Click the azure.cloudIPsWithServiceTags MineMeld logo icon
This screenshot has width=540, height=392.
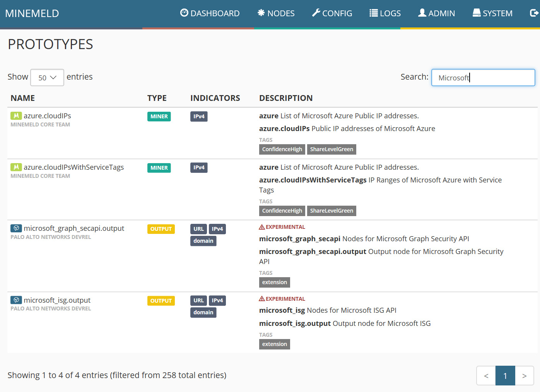tap(16, 167)
